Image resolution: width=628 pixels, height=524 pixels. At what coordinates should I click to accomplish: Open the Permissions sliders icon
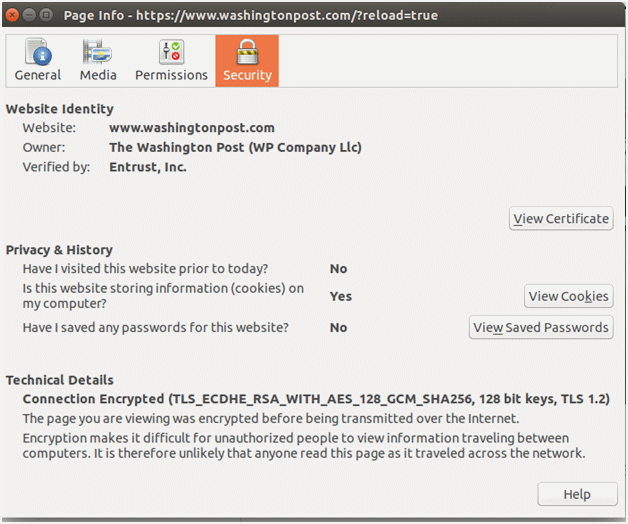tap(171, 52)
